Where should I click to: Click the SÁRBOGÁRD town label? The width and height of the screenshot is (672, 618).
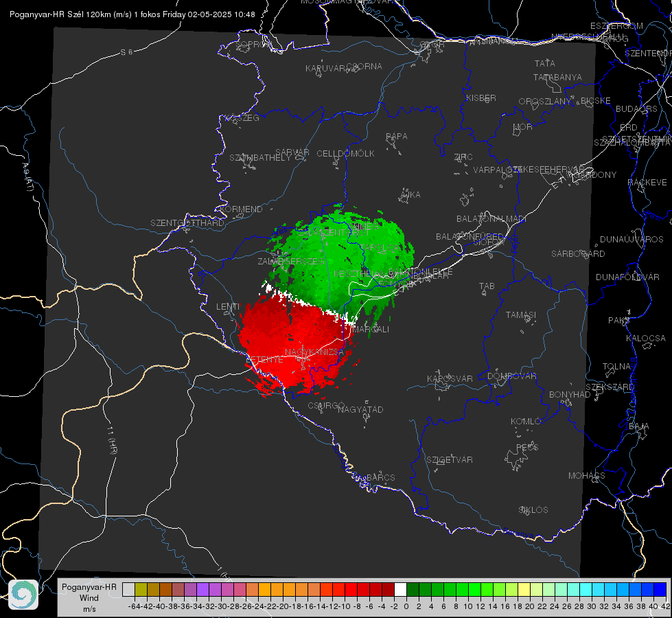pyautogui.click(x=578, y=254)
